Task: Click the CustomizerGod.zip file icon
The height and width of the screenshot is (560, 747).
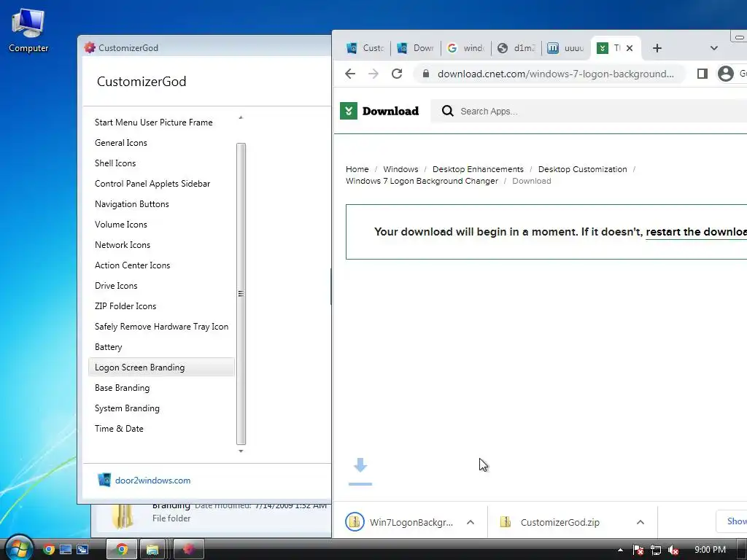Action: pos(506,522)
